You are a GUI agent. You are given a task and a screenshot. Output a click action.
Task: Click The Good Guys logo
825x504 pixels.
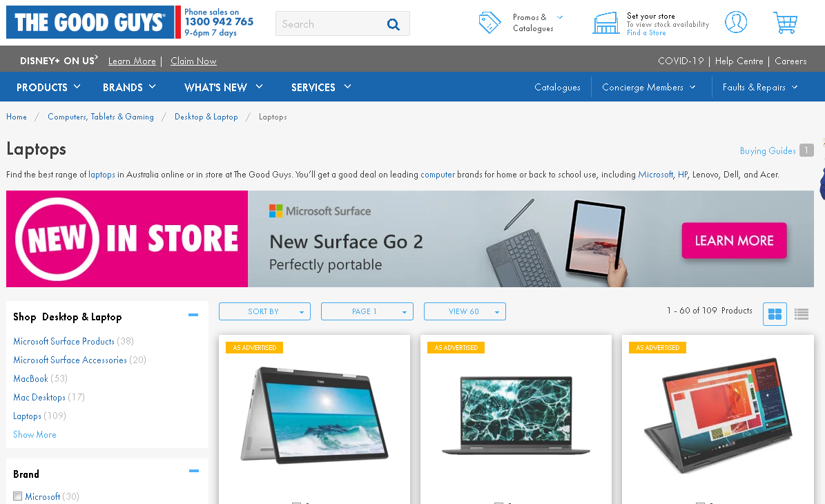pyautogui.click(x=90, y=22)
